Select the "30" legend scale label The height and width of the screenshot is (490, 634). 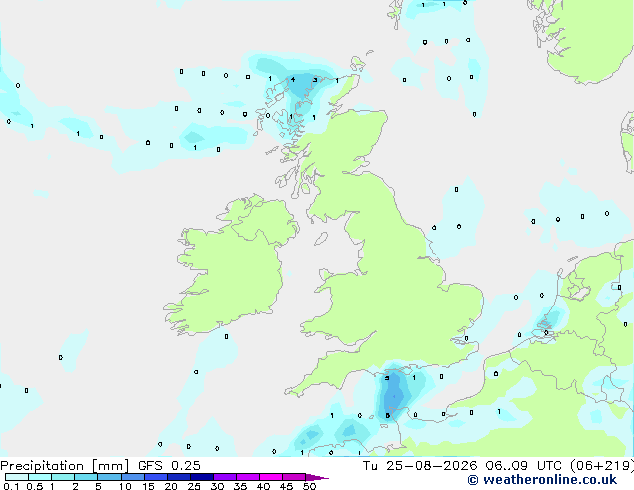[217, 486]
